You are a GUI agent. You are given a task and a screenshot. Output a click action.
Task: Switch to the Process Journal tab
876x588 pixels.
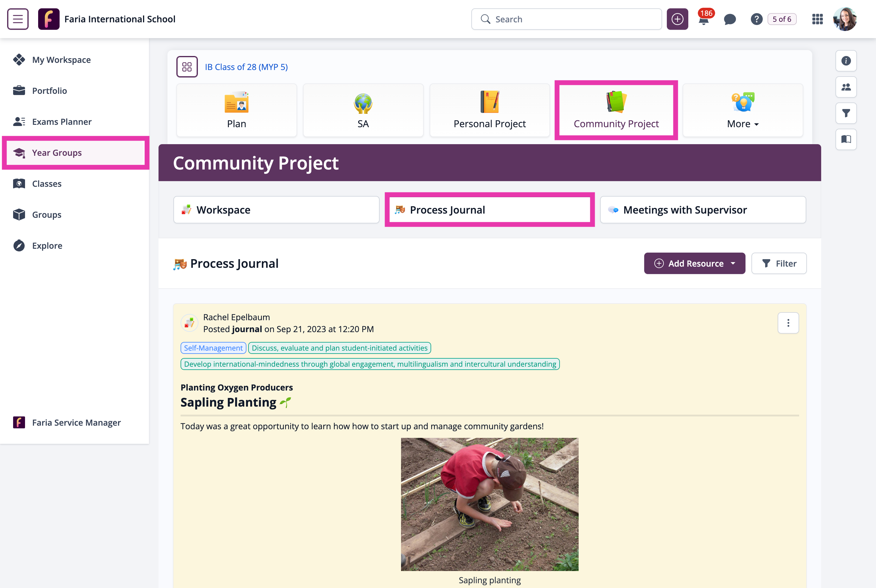(x=490, y=210)
